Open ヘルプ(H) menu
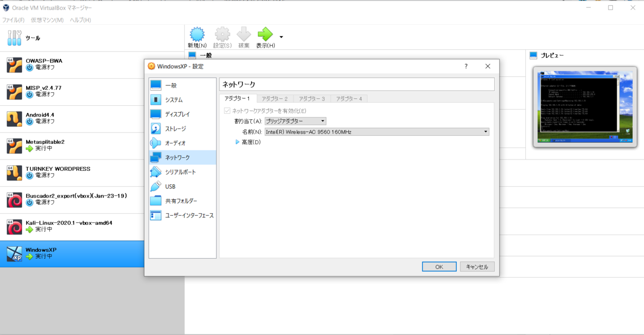Image resolution: width=644 pixels, height=335 pixels. (80, 20)
